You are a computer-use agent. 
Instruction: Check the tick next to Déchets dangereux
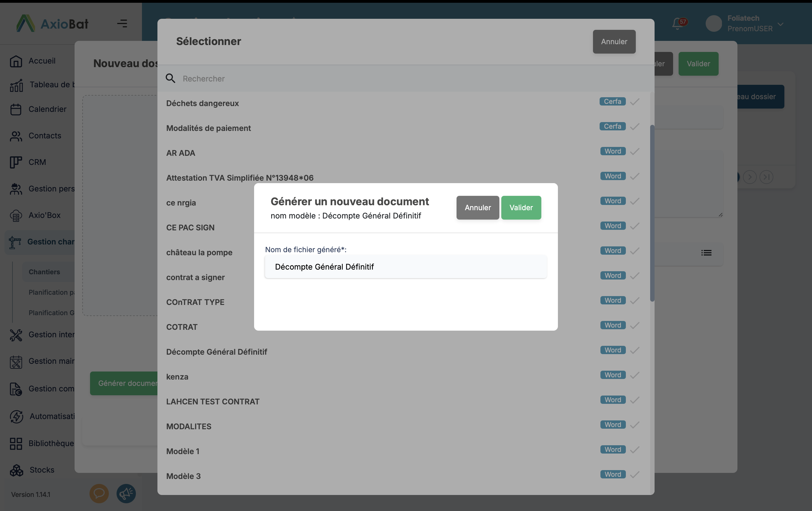tap(635, 102)
